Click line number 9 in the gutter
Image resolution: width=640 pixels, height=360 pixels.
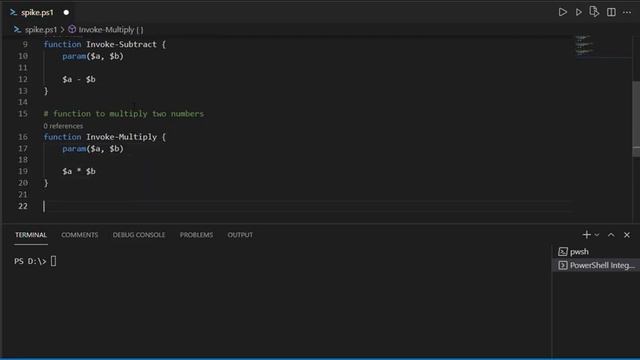tap(25, 44)
